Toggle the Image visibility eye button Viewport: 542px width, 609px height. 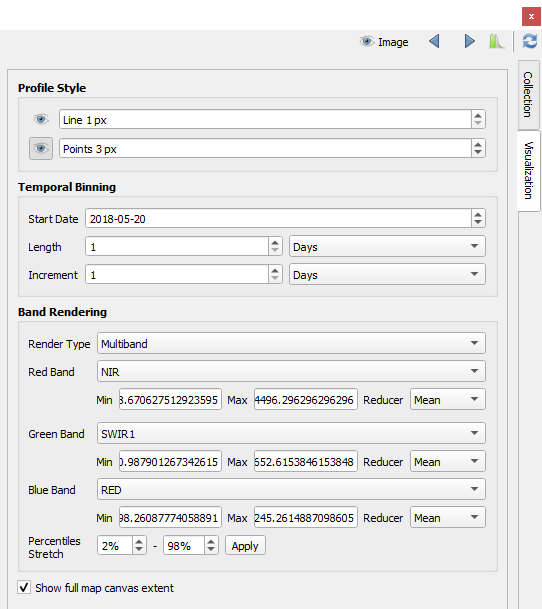[384, 42]
